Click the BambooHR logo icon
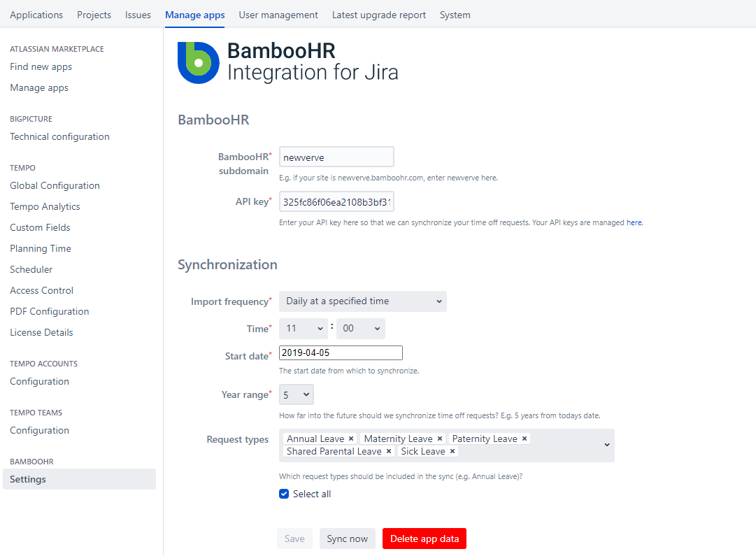 click(x=199, y=63)
